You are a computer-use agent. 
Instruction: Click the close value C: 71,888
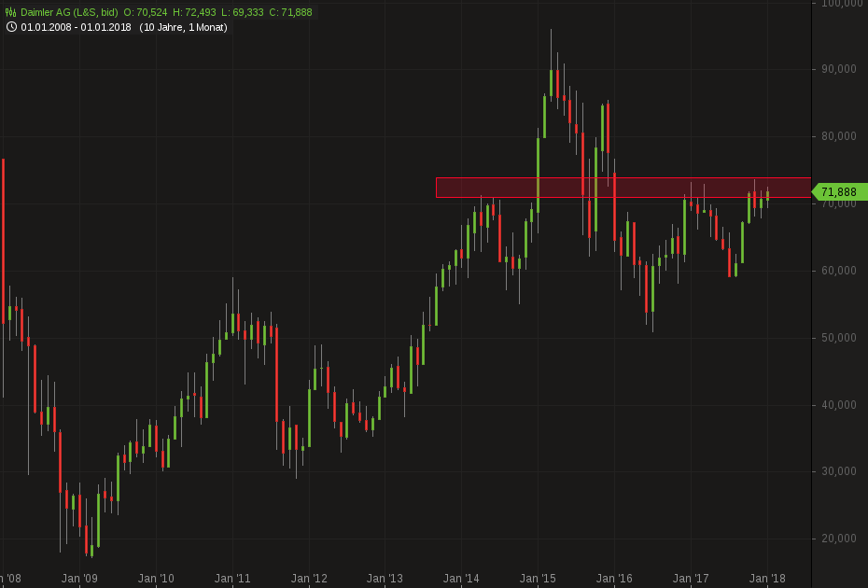(292, 12)
